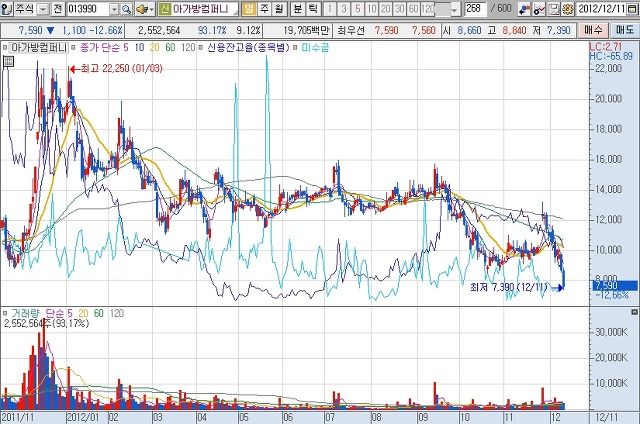Open the stock search magnifier icon
640x424 pixels.
coord(127,9)
